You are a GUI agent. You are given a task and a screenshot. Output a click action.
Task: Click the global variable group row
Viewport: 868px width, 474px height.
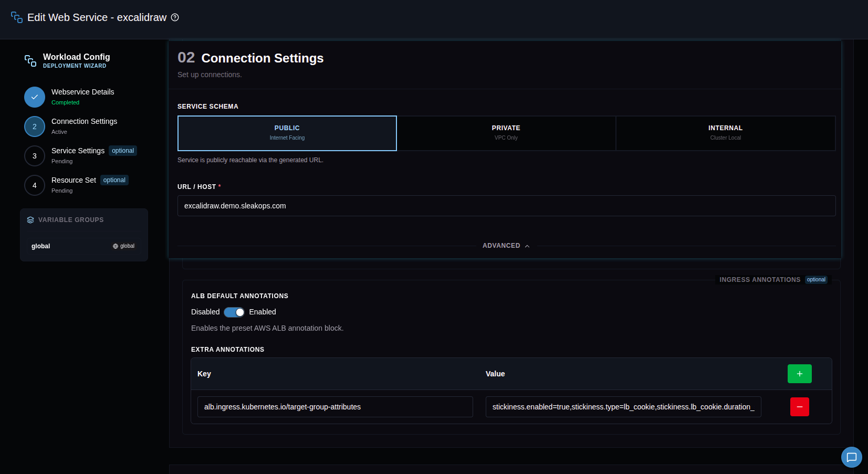(84, 246)
